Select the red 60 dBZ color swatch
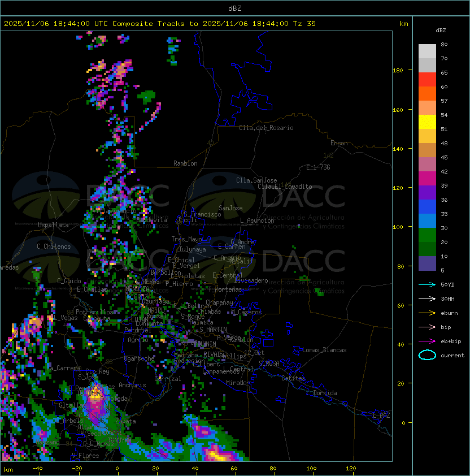The image size is (470, 476). (427, 80)
